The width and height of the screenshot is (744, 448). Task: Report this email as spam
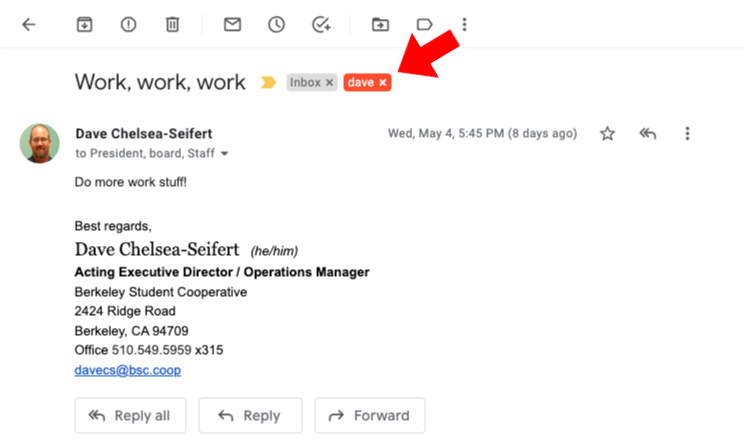pyautogui.click(x=128, y=24)
